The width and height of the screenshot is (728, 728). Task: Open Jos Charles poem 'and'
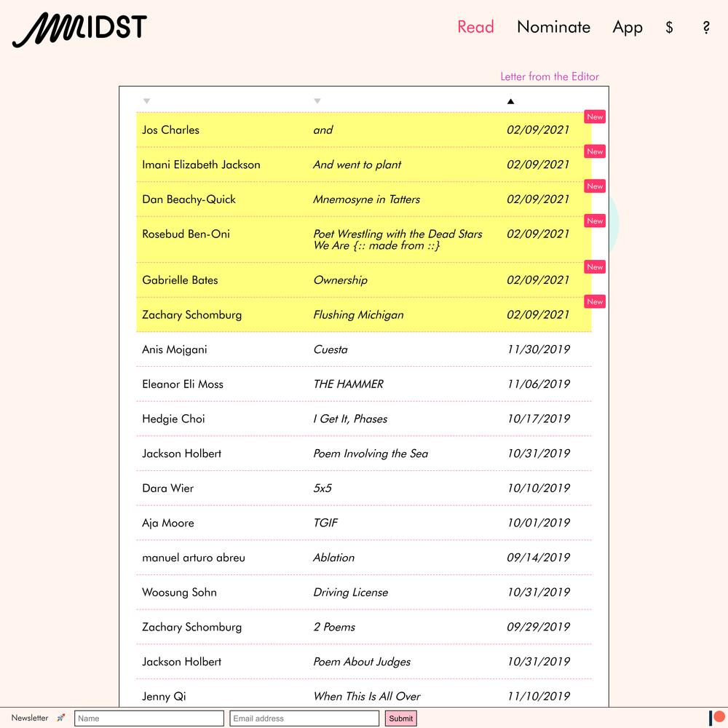point(323,130)
